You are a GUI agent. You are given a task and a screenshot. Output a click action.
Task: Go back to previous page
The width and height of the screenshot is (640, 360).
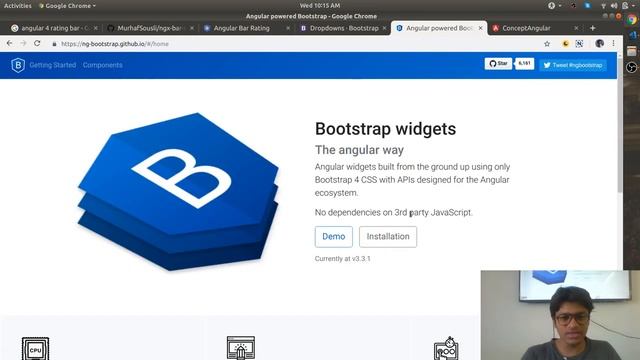(x=9, y=43)
